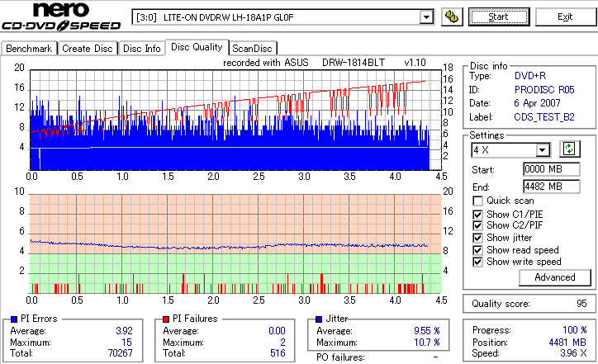Enable the Quick scan checkbox
Image resolution: width=598 pixels, height=364 pixels.
point(477,201)
